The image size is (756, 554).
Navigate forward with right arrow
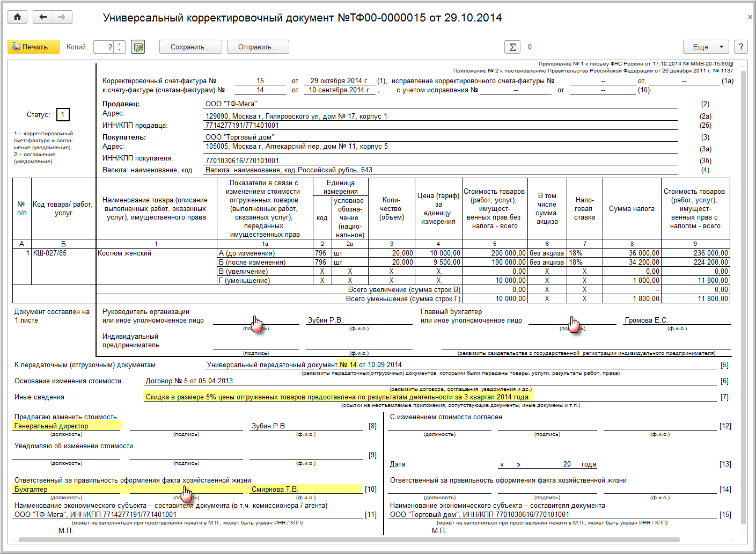62,17
